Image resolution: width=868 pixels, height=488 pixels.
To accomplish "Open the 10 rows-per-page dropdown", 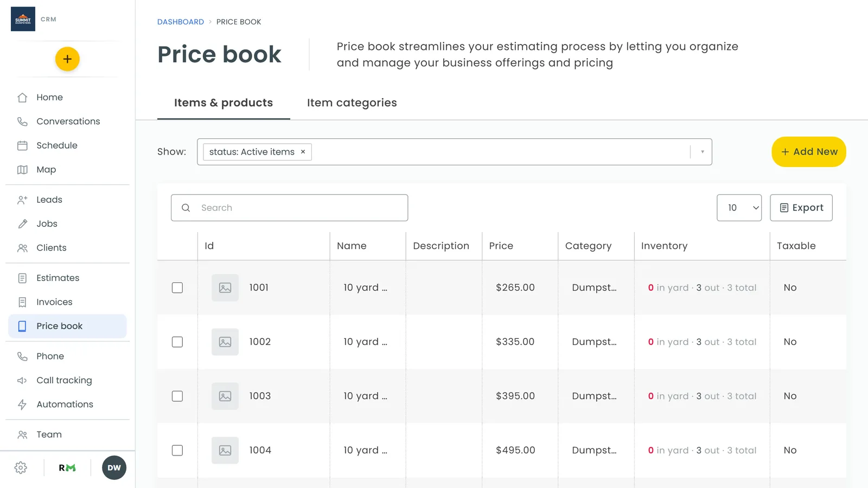I will click(x=739, y=208).
